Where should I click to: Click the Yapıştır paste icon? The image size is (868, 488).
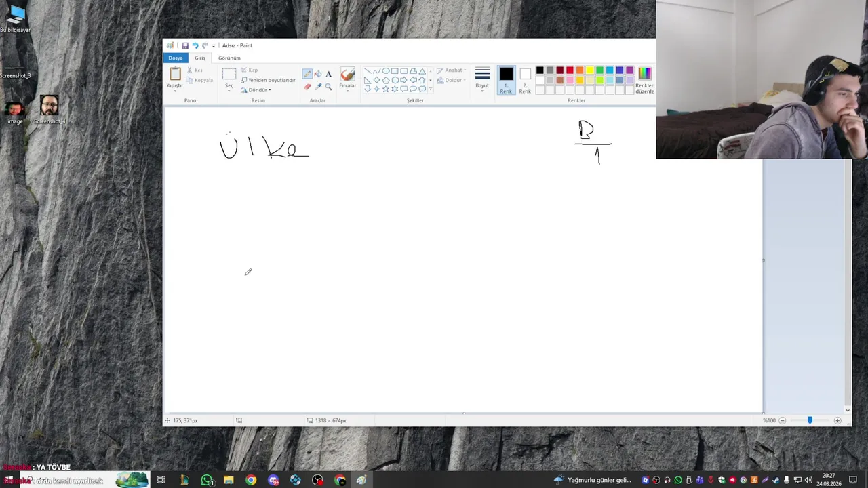coord(175,73)
